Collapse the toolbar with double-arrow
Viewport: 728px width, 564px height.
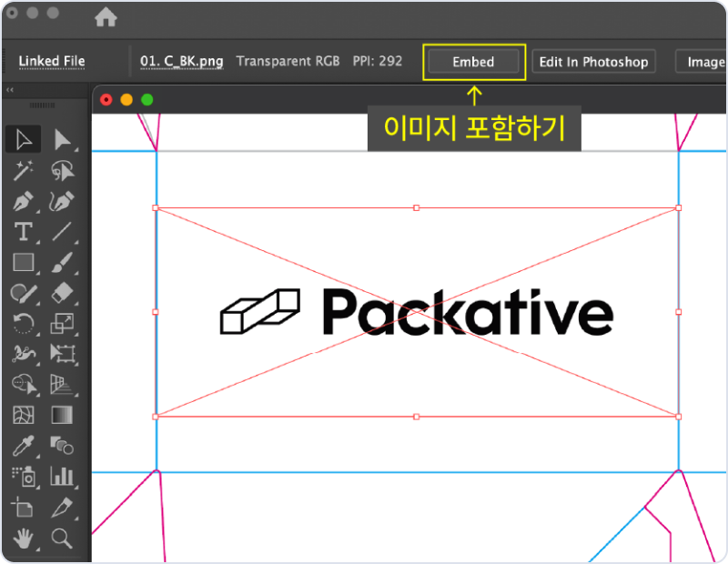pos(10,90)
